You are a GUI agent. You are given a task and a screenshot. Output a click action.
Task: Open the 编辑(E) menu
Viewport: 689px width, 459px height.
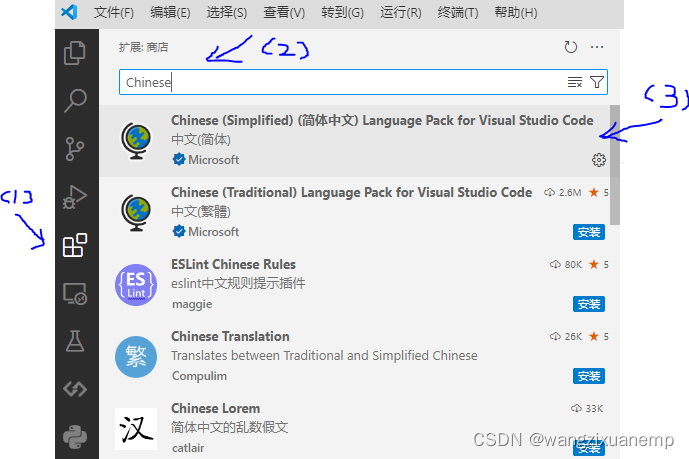[170, 12]
